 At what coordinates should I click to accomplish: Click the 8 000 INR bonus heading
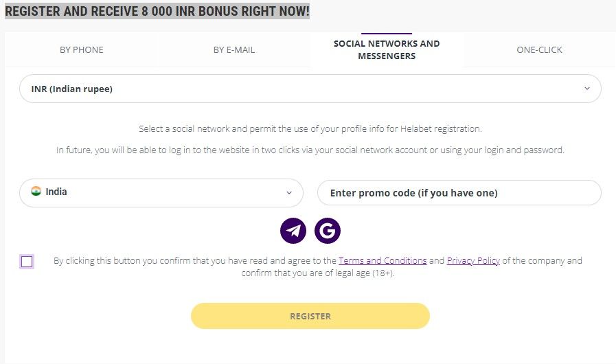coord(157,11)
